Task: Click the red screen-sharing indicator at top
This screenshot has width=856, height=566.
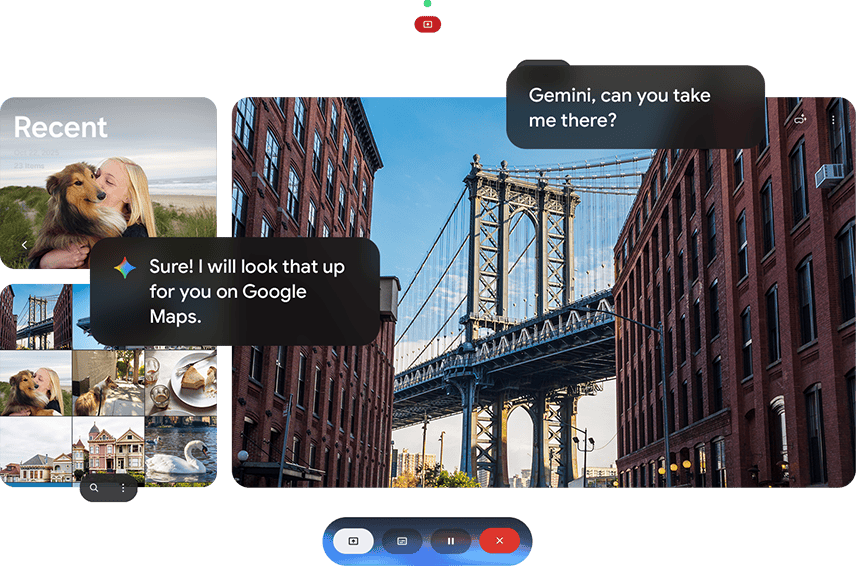Action: (x=427, y=24)
